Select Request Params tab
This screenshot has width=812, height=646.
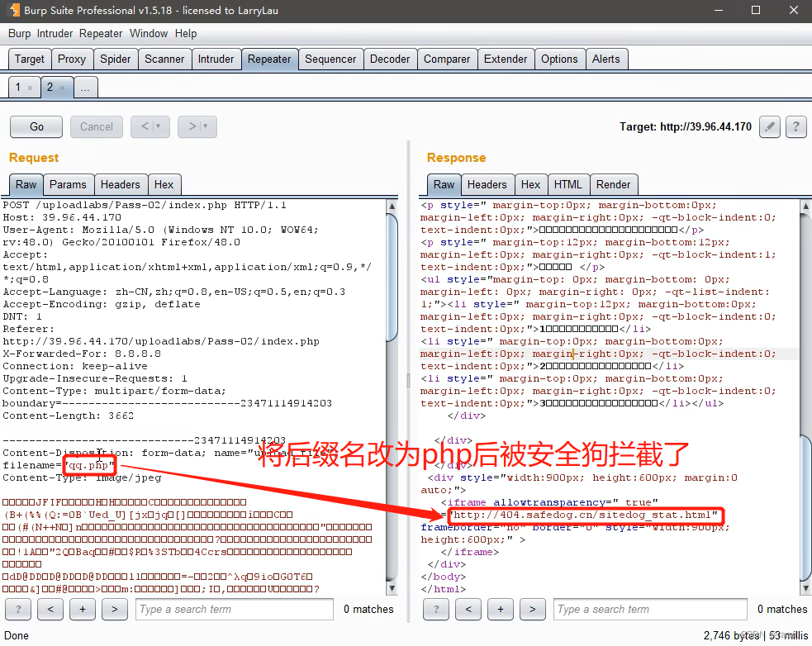[68, 184]
